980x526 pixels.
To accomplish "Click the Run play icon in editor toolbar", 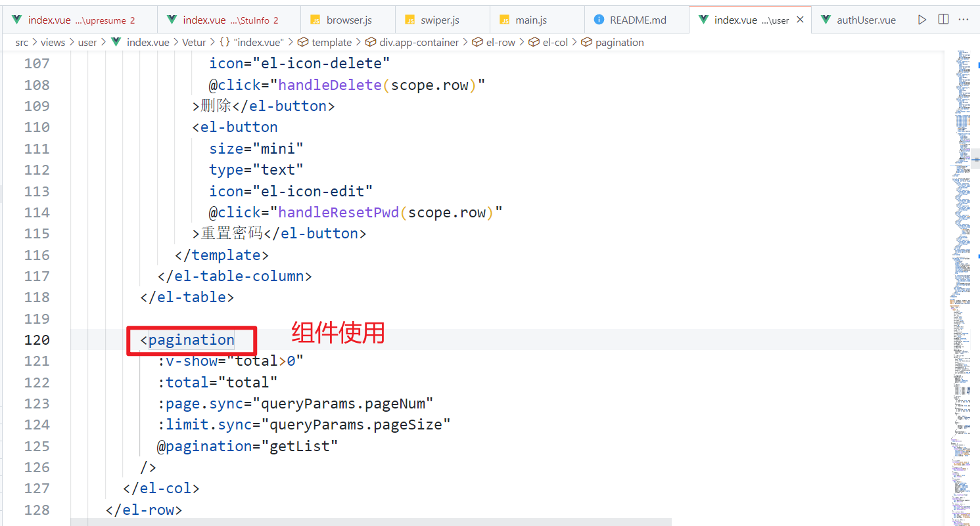I will pyautogui.click(x=922, y=20).
